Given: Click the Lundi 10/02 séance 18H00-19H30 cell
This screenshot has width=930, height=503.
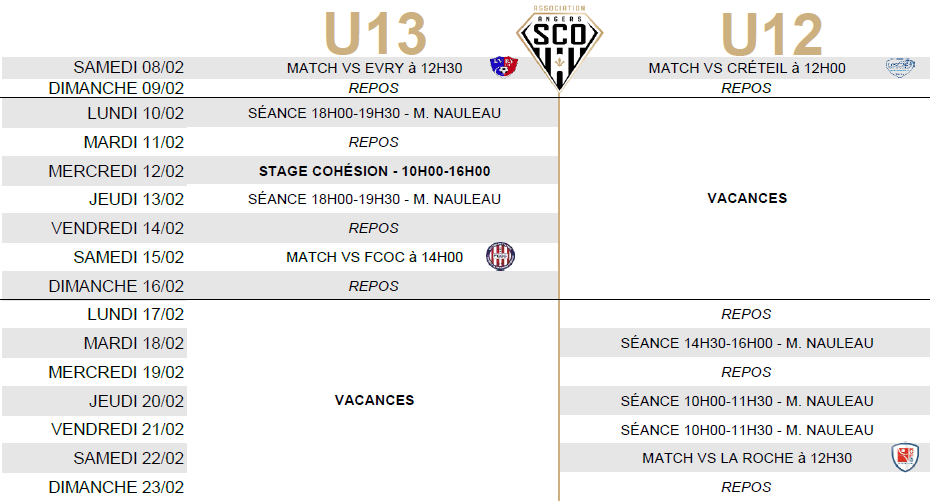Looking at the screenshot, I should tap(374, 113).
